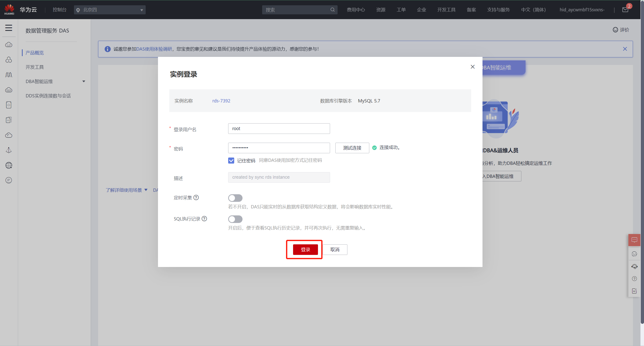
Task: Open the 中文 (简体) language menu
Action: point(533,10)
